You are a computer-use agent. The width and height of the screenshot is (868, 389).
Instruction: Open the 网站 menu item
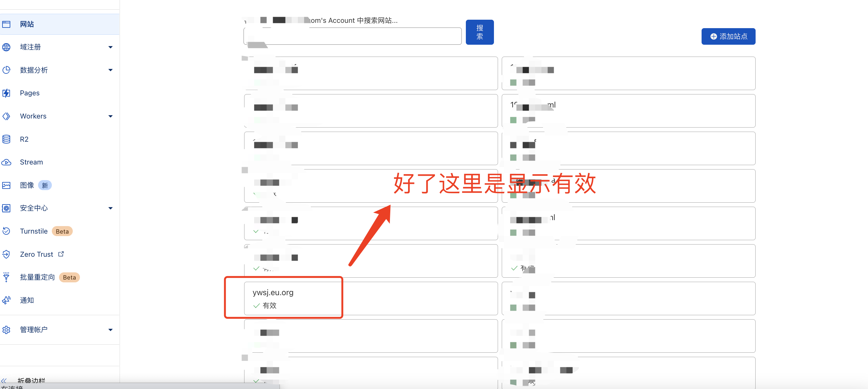(27, 24)
